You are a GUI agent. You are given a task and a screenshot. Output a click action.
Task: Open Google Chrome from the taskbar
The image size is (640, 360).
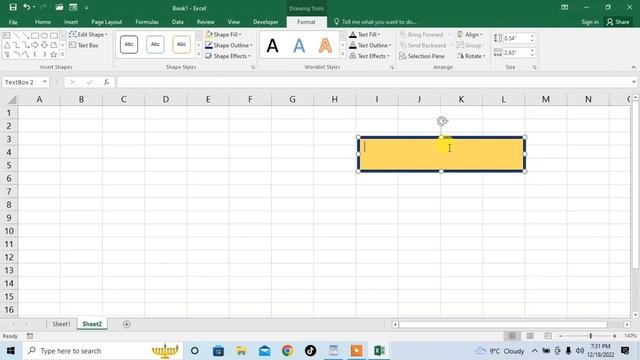coord(287,351)
